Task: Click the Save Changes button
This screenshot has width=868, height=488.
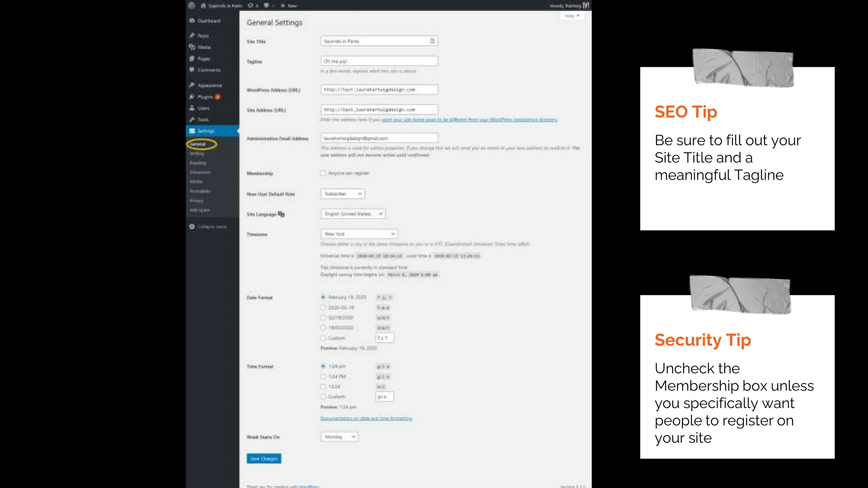Action: pyautogui.click(x=264, y=458)
